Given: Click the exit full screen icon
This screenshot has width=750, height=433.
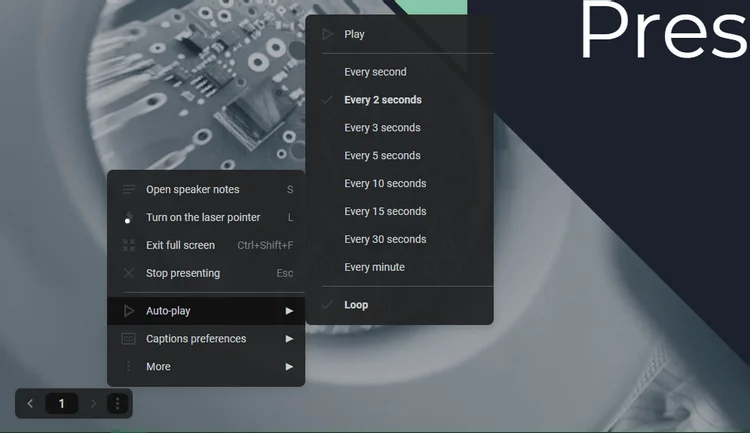Looking at the screenshot, I should pos(128,245).
